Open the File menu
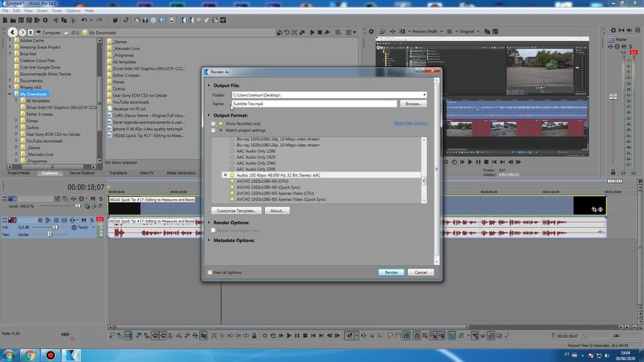The height and width of the screenshot is (362, 644). tap(5, 11)
